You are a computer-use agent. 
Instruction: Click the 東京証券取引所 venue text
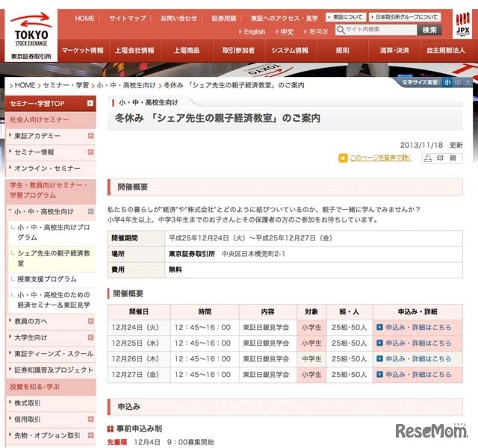(x=192, y=254)
